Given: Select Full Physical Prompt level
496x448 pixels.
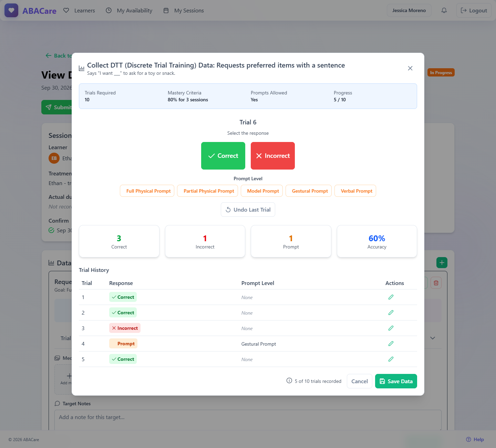Looking at the screenshot, I should pyautogui.click(x=147, y=191).
